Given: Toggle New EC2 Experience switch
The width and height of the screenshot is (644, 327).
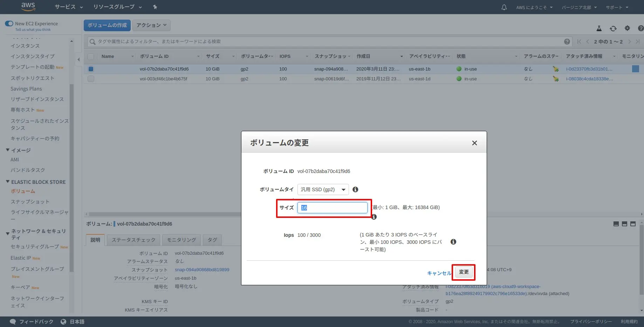Looking at the screenshot, I should pos(9,24).
